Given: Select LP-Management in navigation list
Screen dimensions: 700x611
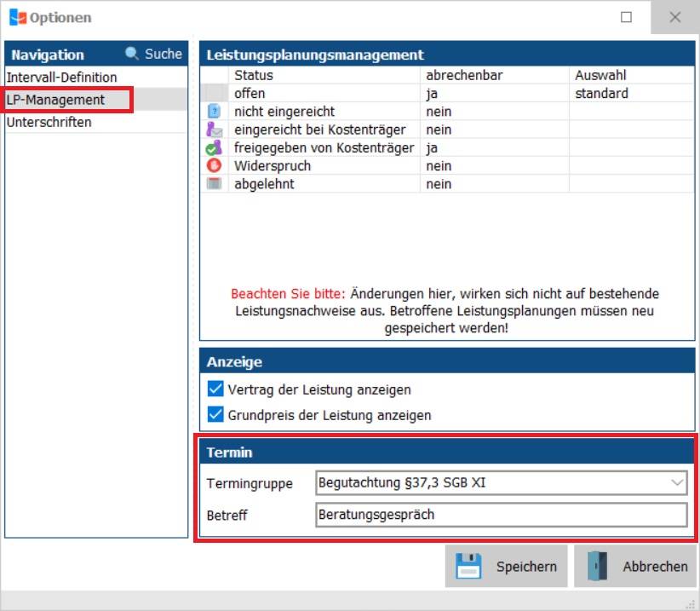Looking at the screenshot, I should click(x=56, y=100).
